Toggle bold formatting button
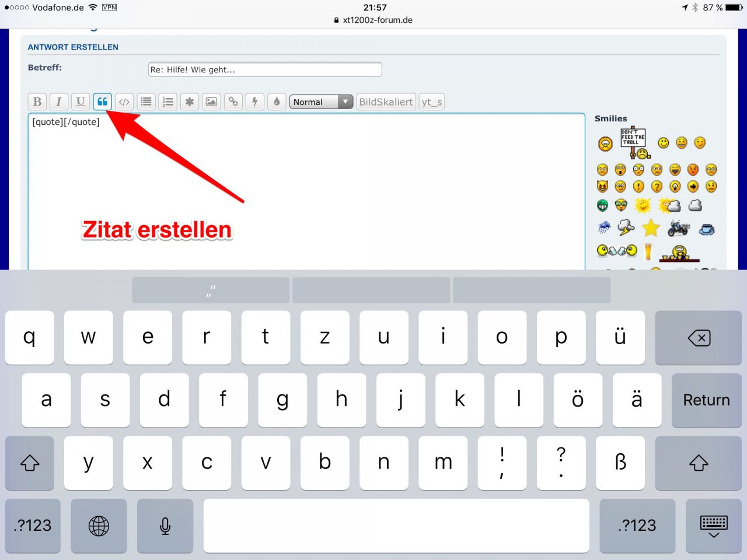 (x=37, y=101)
